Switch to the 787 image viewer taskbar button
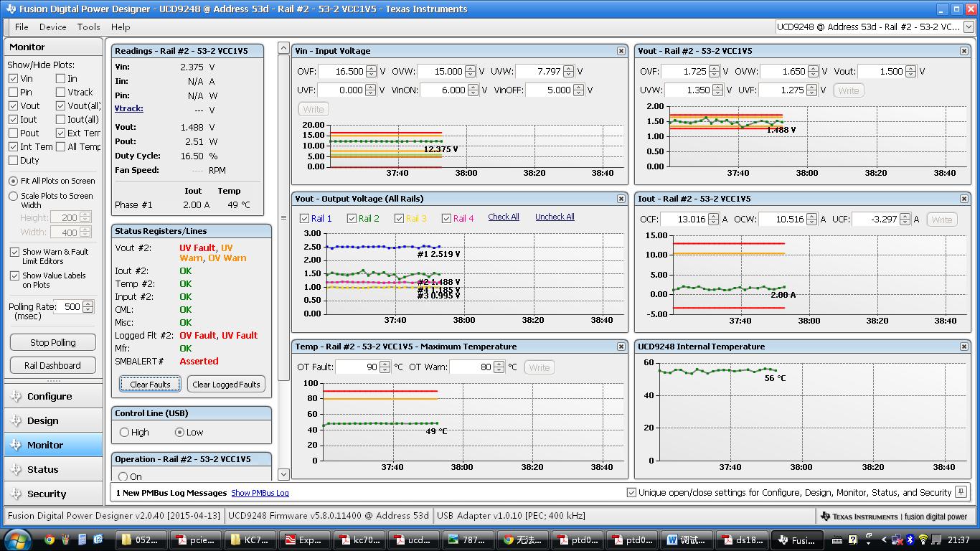The width and height of the screenshot is (980, 551). 468,540
